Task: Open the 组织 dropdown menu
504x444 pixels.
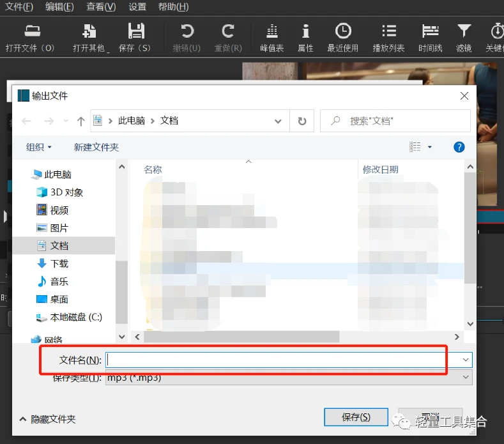Action: click(38, 147)
